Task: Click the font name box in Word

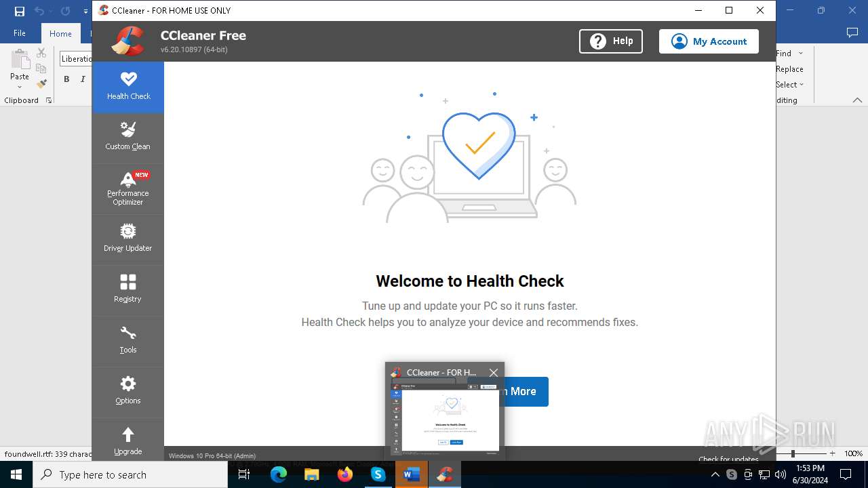Action: pos(76,59)
